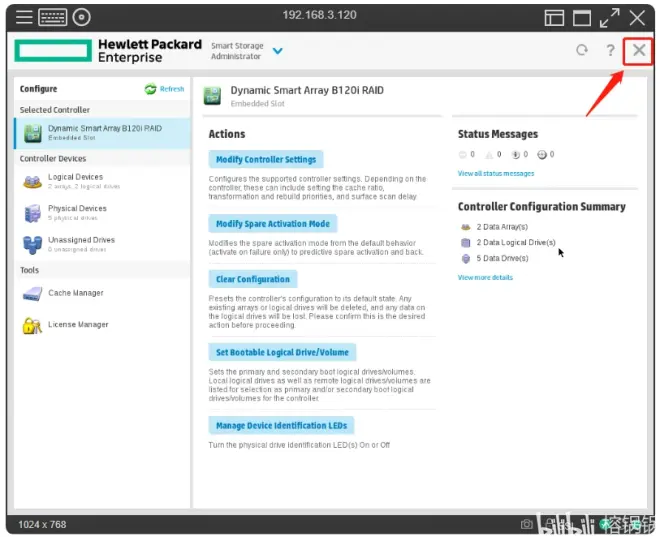Click the warning triangle status count icon
The image size is (660, 537).
coord(489,155)
